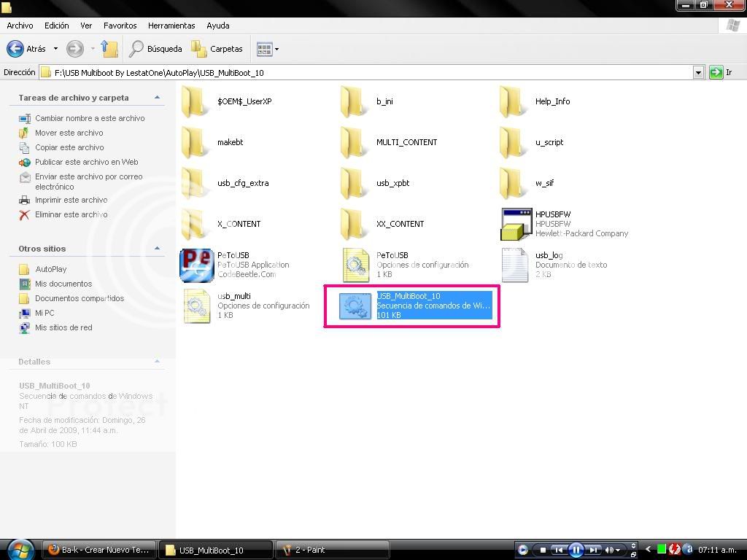
Task: Open the Búsqueda search tool
Action: point(156,49)
